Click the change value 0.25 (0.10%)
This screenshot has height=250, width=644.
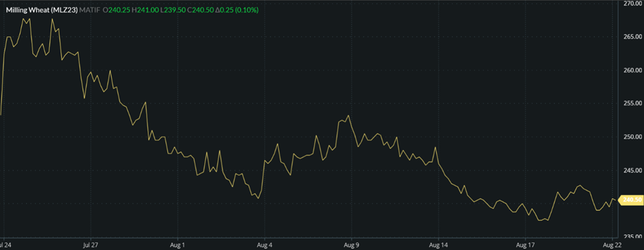[237, 10]
